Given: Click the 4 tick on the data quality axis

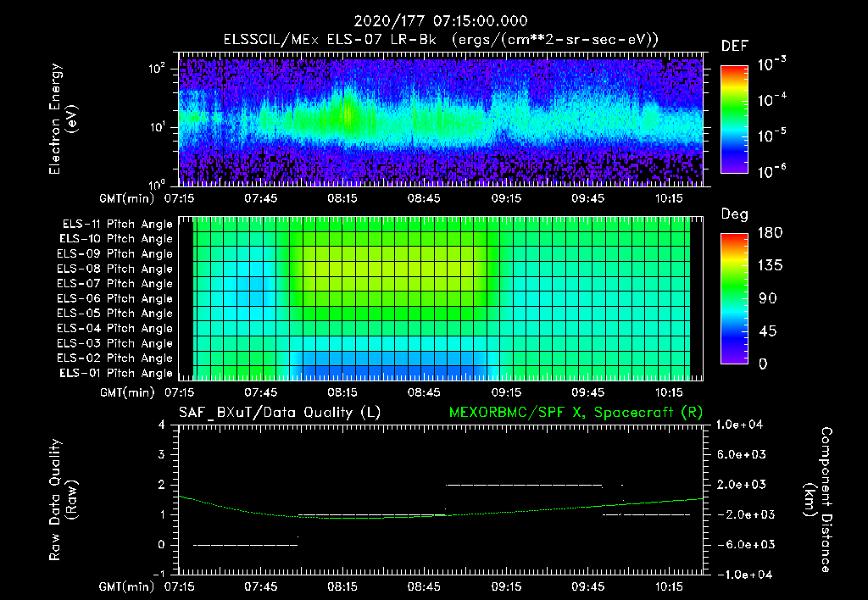Looking at the screenshot, I should point(161,425).
